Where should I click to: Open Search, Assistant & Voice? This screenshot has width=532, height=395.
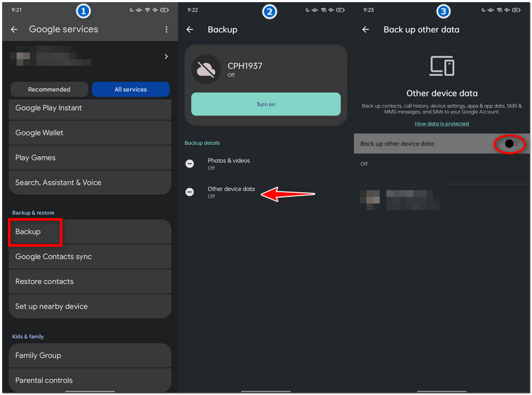[x=90, y=182]
